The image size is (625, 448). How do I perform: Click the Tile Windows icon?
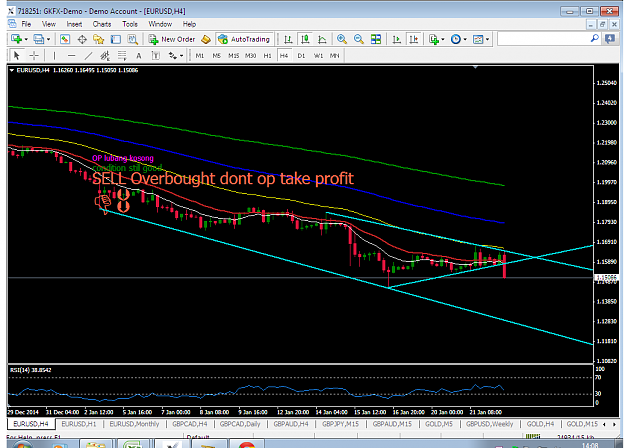coord(376,39)
